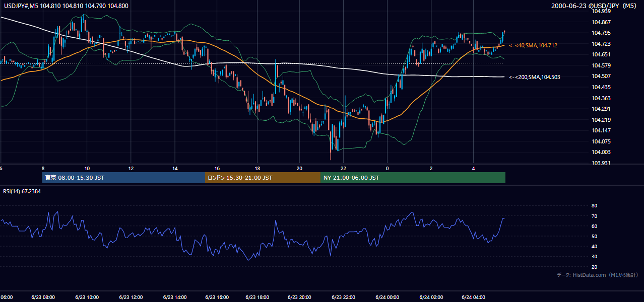
Task: Click RSI axis level 50
Action: pyautogui.click(x=594, y=236)
